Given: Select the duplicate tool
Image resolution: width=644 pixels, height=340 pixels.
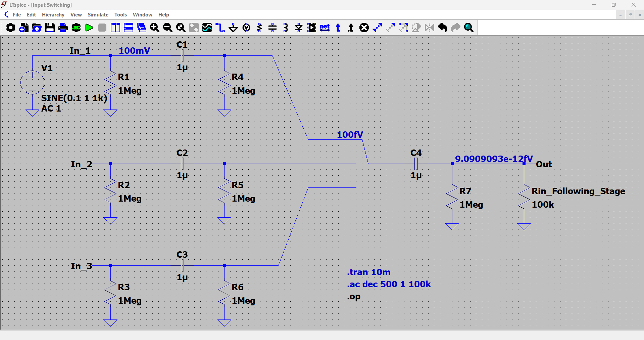Looking at the screenshot, I should pos(377,28).
